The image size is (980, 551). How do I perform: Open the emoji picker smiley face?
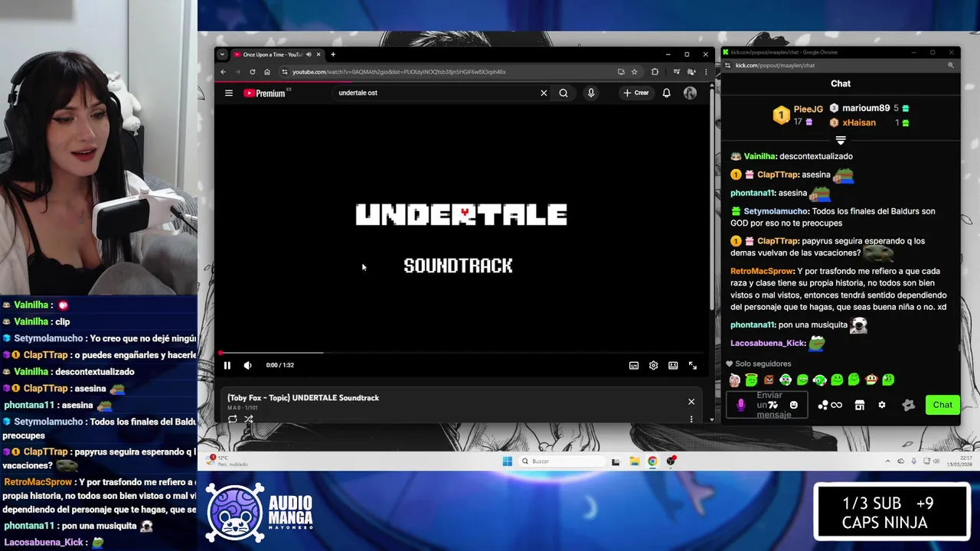click(x=794, y=405)
